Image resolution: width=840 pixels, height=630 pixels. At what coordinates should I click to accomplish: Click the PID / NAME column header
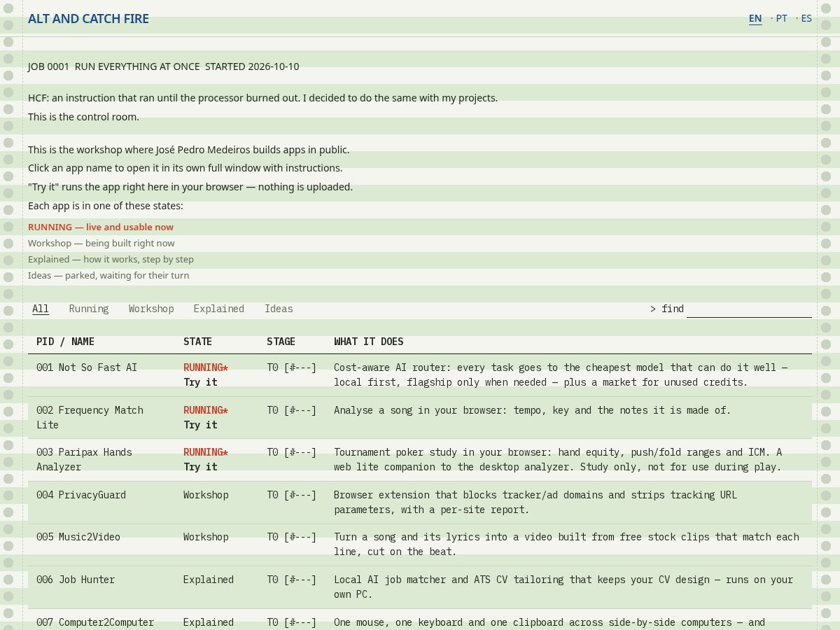65,342
